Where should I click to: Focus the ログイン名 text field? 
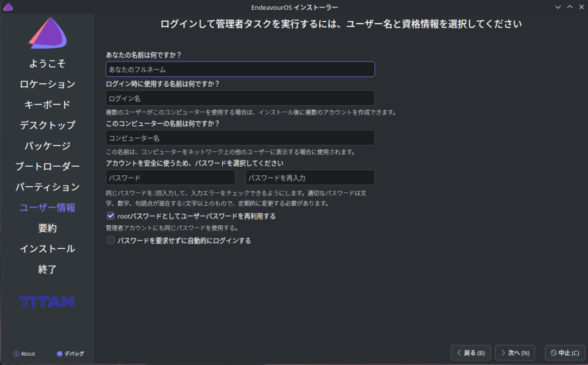240,98
